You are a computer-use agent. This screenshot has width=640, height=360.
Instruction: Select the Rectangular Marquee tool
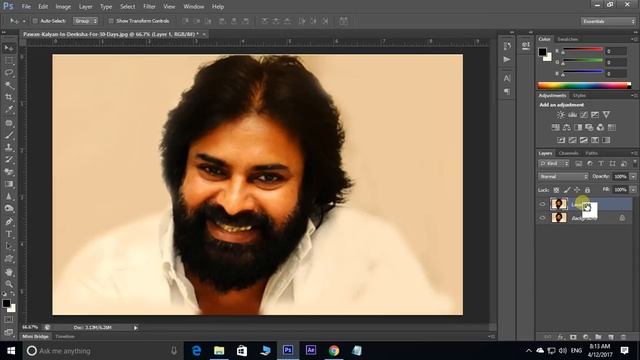point(9,61)
